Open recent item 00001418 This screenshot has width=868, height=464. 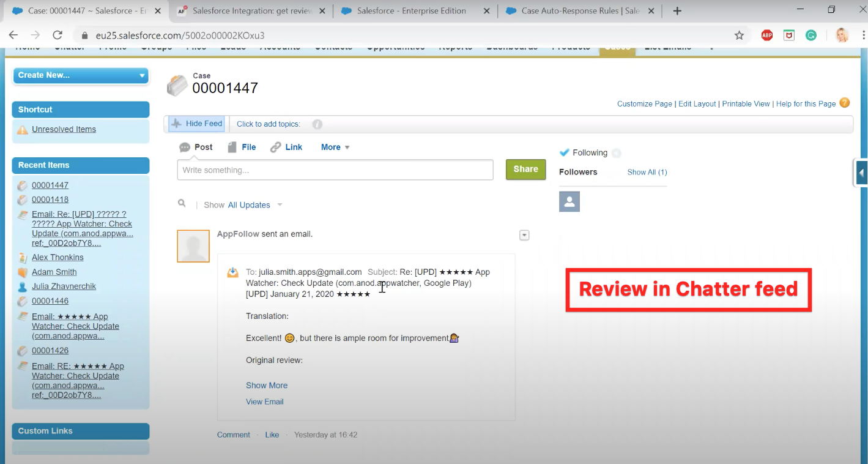pyautogui.click(x=50, y=200)
